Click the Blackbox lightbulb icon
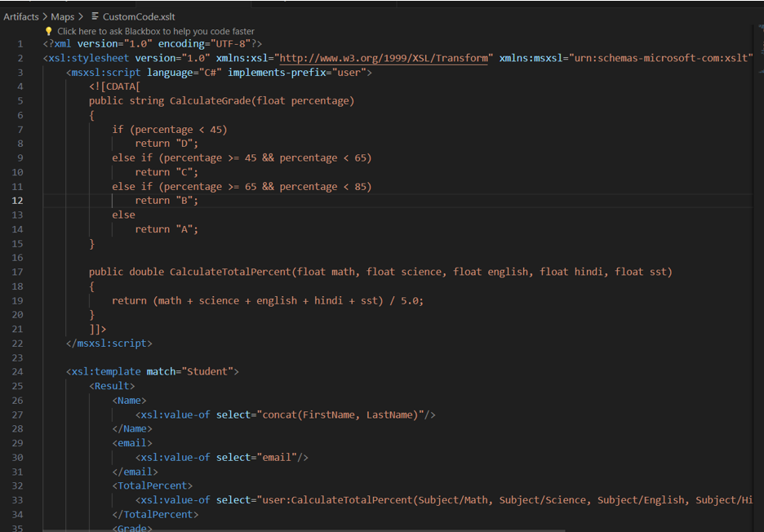The image size is (764, 532). click(48, 31)
